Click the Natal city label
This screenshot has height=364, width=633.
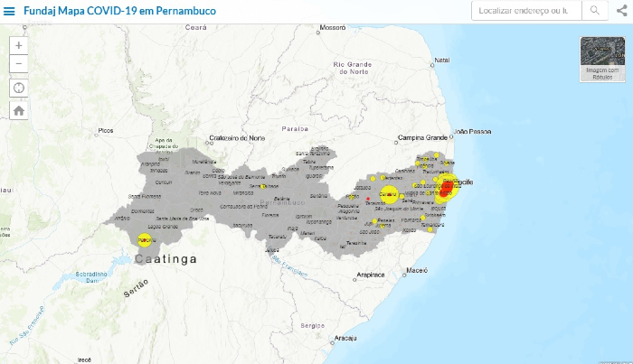tap(442, 60)
